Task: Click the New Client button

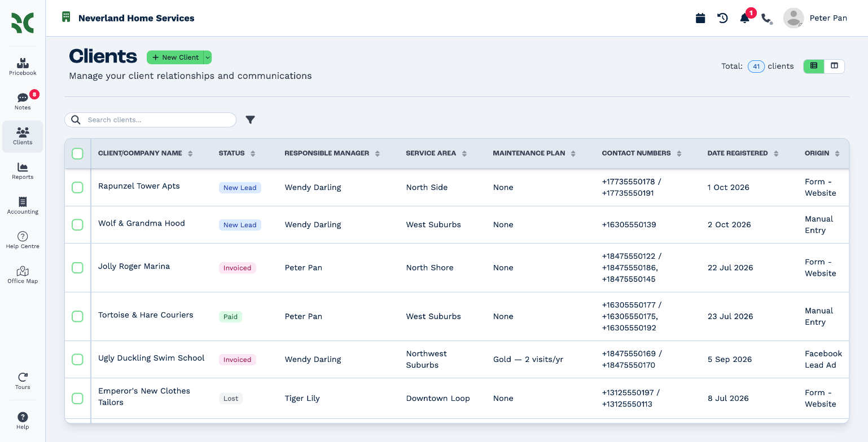Action: [x=175, y=58]
